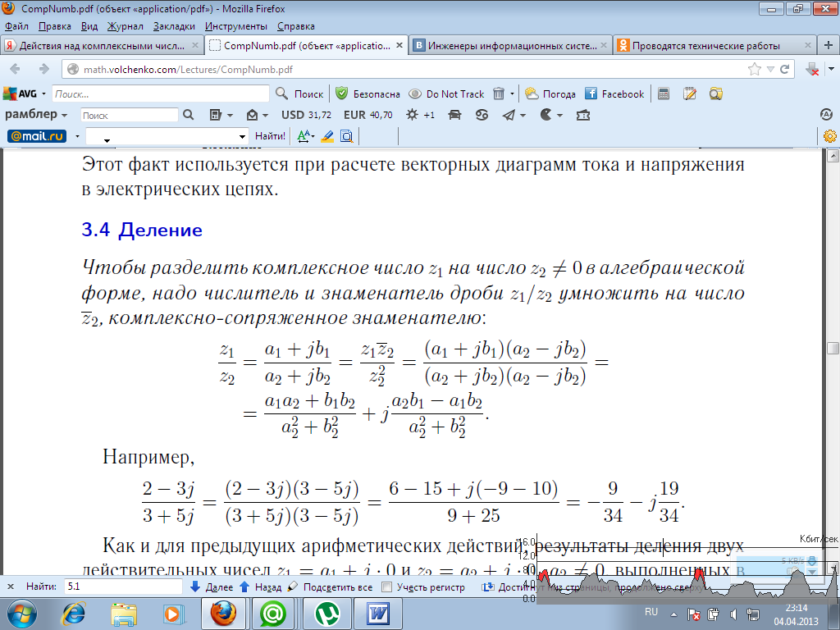
Task: Go forward to next page
Action: 43,69
